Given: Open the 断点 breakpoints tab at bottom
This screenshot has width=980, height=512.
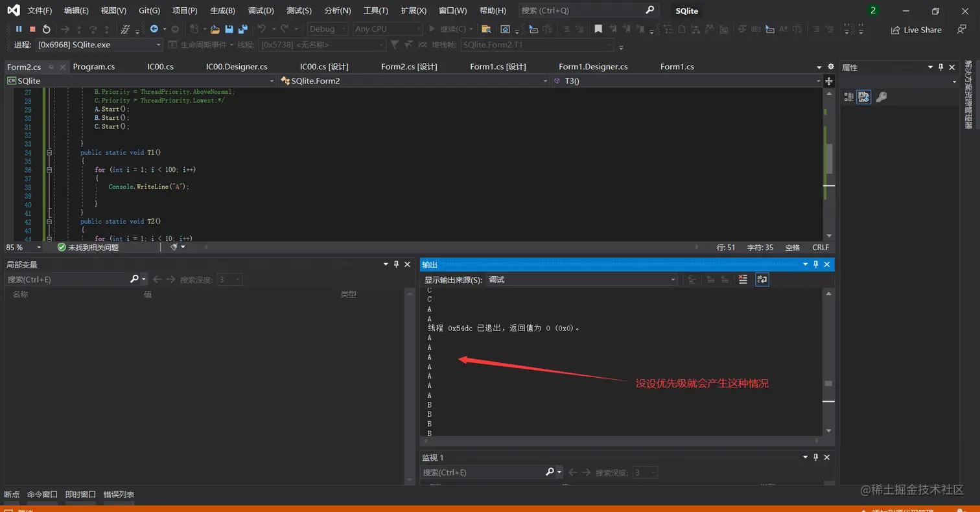Looking at the screenshot, I should [x=12, y=495].
